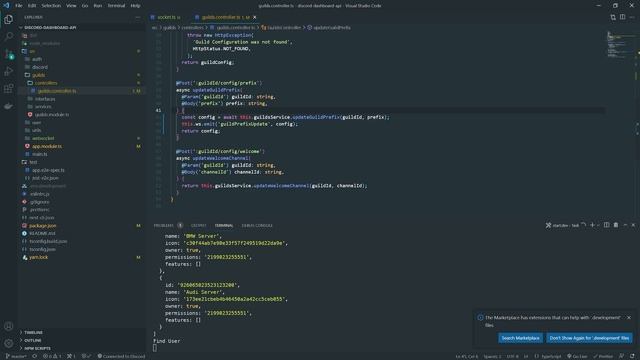Click Search Marketplace button
The width and height of the screenshot is (640, 360).
(x=520, y=338)
